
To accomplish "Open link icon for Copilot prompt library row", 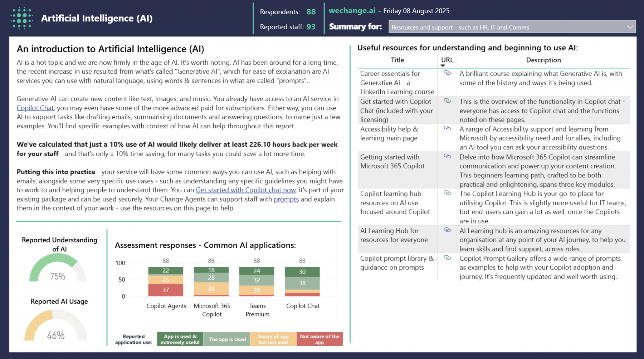I will tap(447, 257).
